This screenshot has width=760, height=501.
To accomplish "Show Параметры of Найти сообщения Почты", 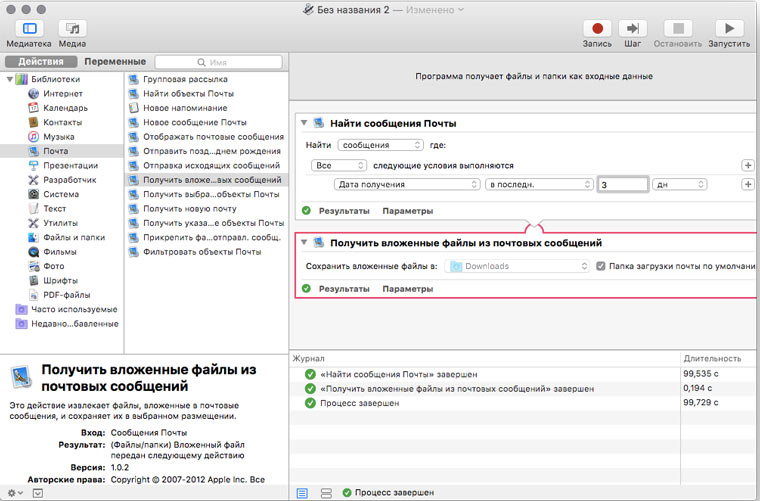I will click(408, 211).
